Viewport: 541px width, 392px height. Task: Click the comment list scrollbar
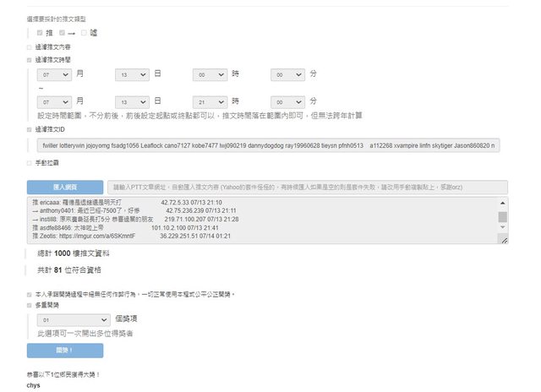503,220
